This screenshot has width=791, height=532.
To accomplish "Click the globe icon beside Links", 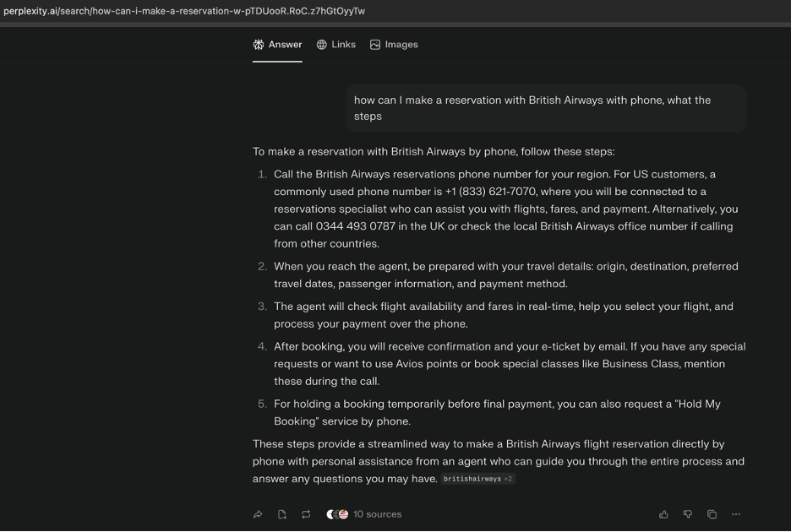I will click(x=322, y=45).
